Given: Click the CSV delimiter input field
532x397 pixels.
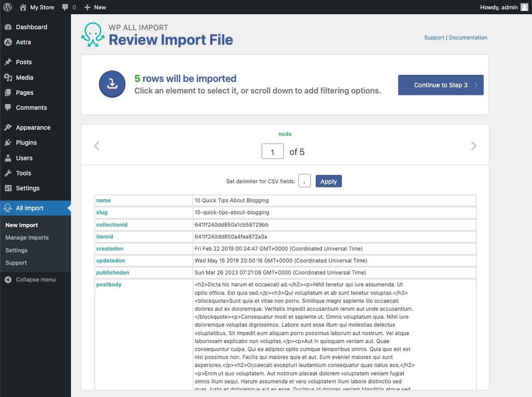Looking at the screenshot, I should (304, 181).
